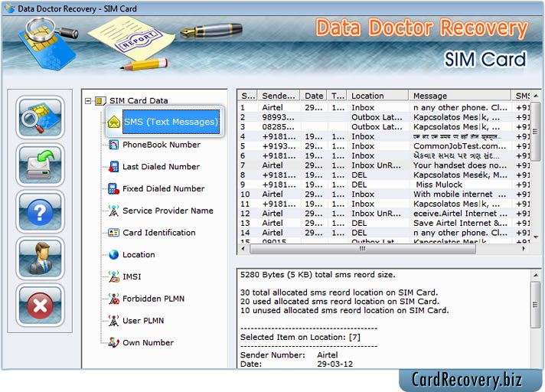This screenshot has height=392, width=545.
Task: Select Last Dialed Number entry
Action: point(161,167)
